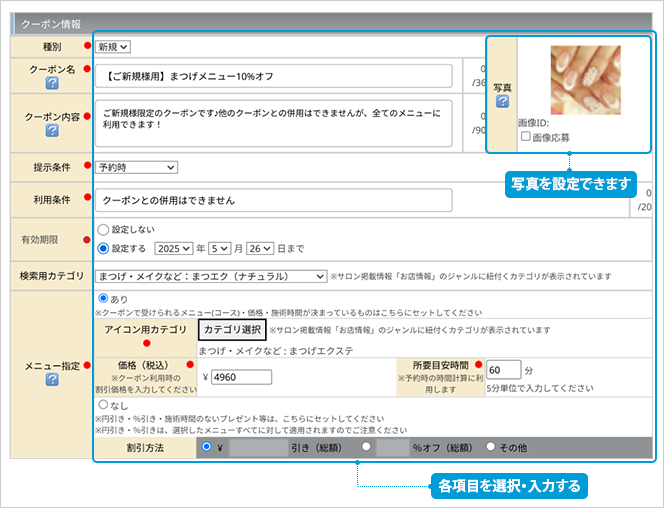Expand the 提示条件 dropdown showing 予約時

(136, 167)
